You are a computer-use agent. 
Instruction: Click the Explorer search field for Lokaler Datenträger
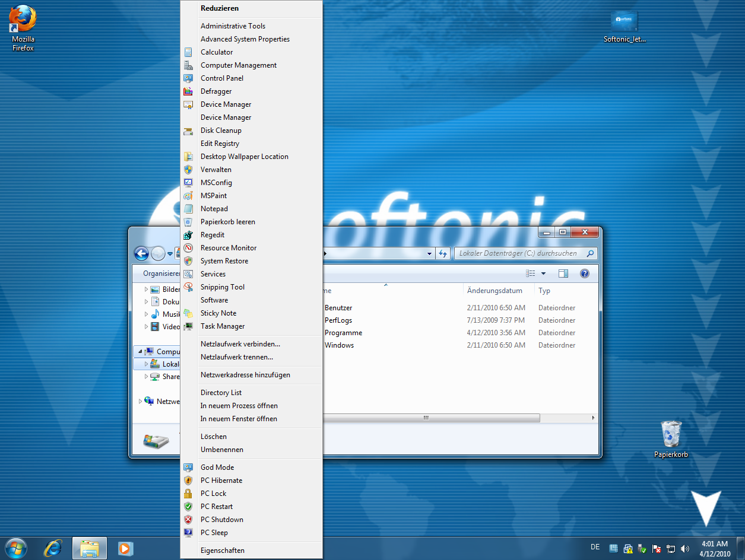click(526, 253)
